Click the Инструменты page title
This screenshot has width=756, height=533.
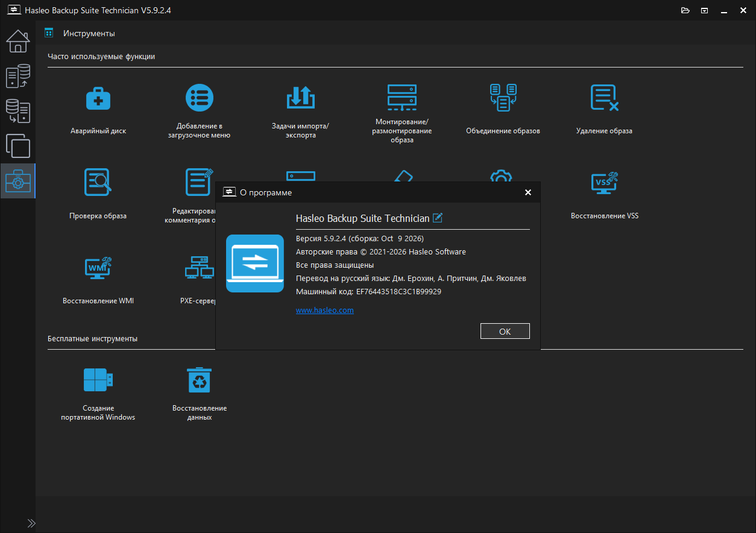coord(89,33)
